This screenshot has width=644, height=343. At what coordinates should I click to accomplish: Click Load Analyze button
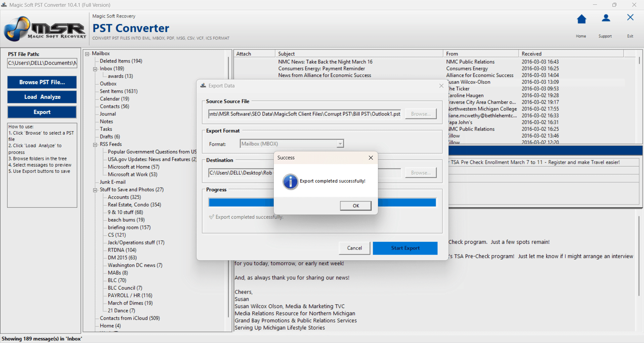pyautogui.click(x=42, y=97)
